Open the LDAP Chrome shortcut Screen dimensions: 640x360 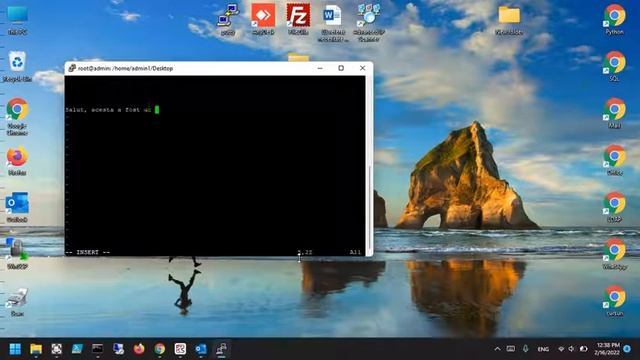[615, 207]
